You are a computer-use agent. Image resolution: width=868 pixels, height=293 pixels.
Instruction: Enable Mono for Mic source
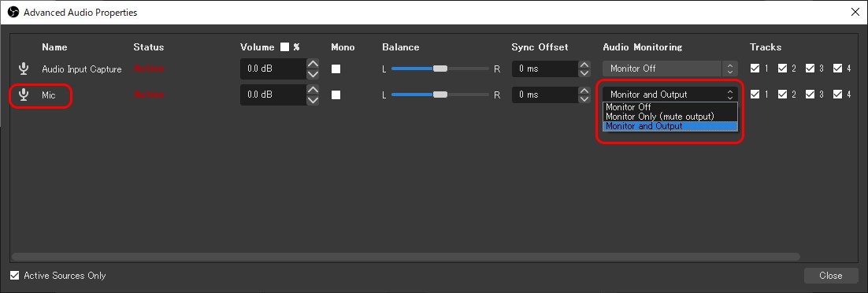[x=336, y=95]
